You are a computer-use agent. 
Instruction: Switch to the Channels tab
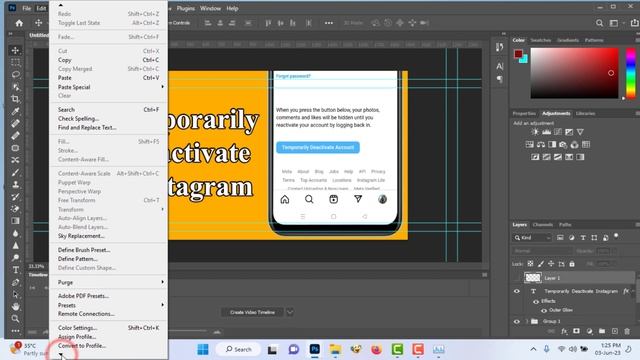point(543,225)
